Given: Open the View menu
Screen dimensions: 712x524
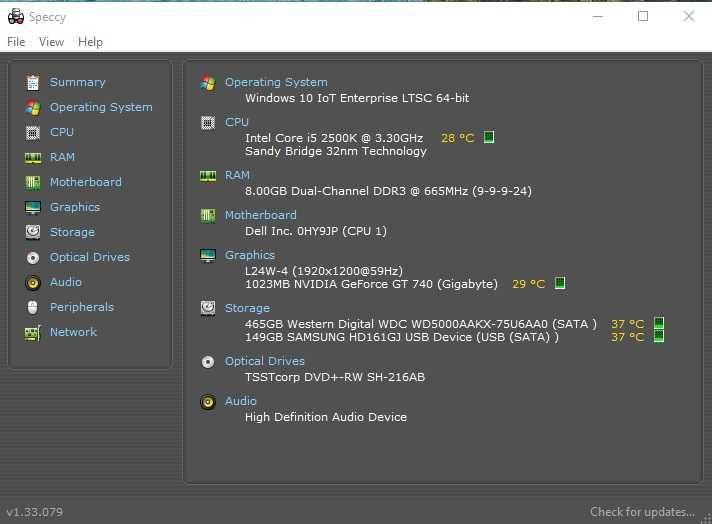Looking at the screenshot, I should click(51, 42).
